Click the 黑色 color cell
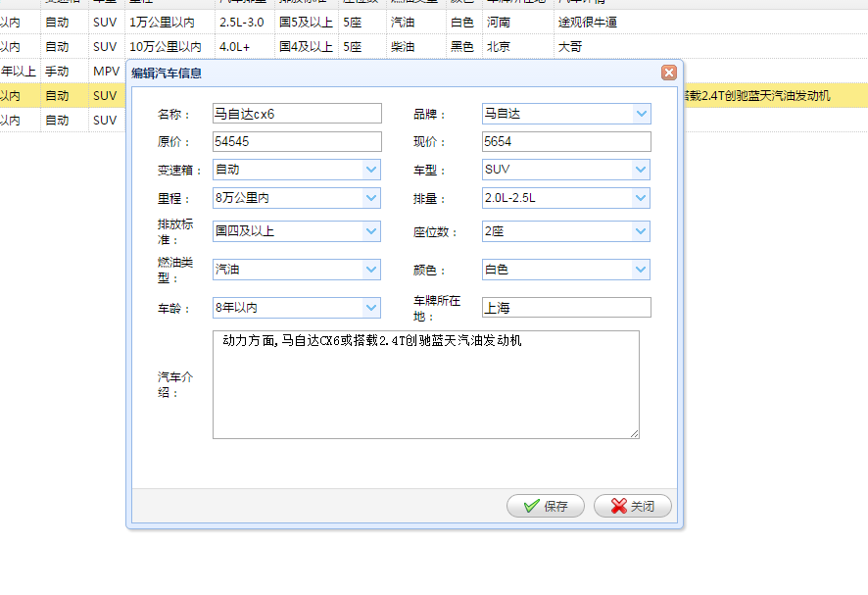The image size is (868, 595). 462,46
